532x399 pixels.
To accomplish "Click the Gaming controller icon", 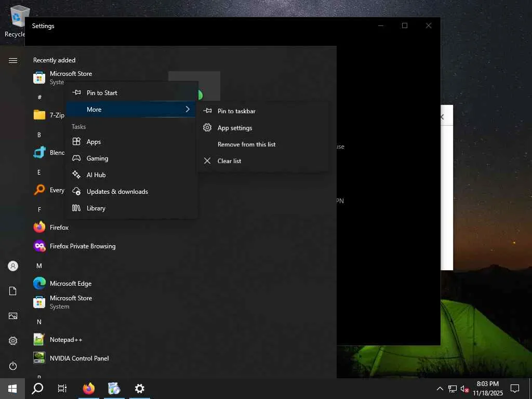I will pyautogui.click(x=77, y=158).
